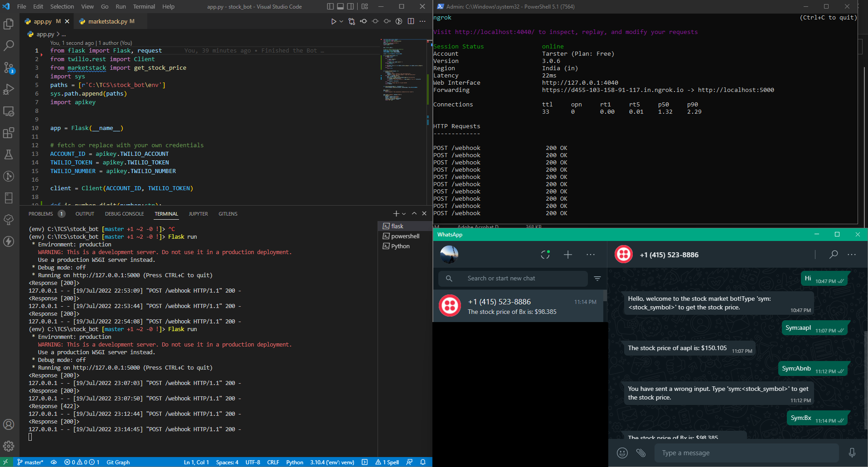Expand the run options dropdown arrow

click(x=341, y=21)
